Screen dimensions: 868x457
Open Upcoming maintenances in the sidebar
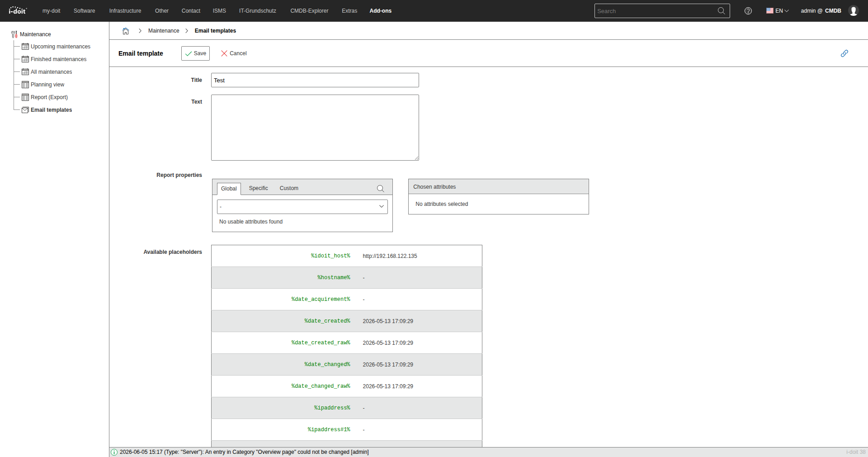click(61, 47)
